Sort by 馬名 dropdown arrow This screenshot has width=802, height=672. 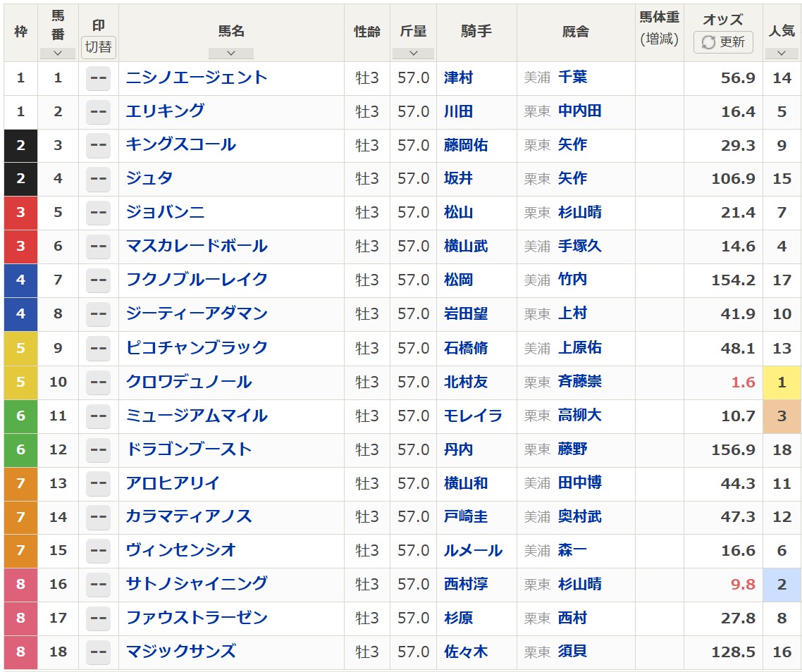(x=230, y=54)
